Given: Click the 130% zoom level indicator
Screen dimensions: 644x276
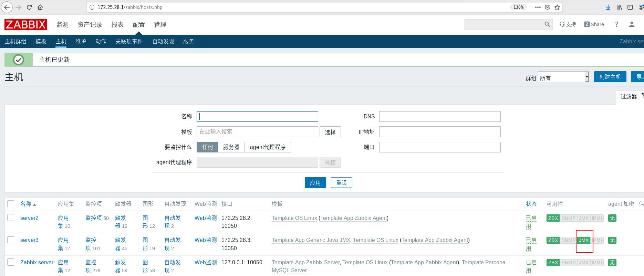Looking at the screenshot, I should click(x=518, y=7).
